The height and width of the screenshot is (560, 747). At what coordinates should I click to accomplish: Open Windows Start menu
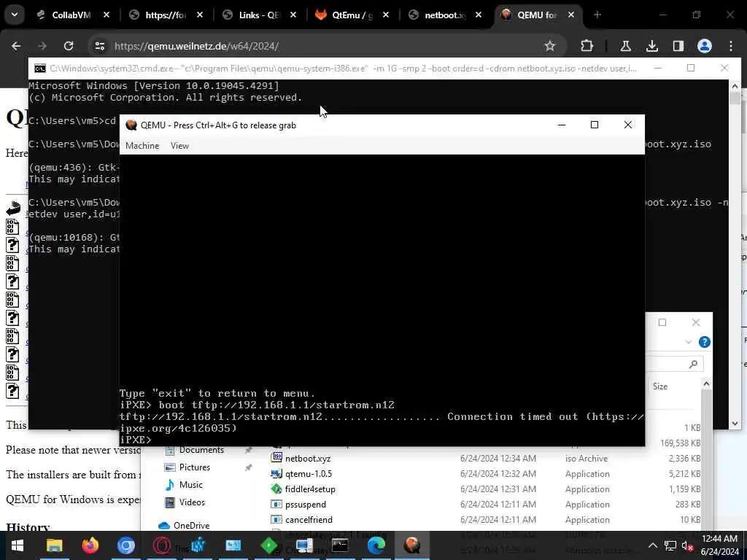coord(18,545)
